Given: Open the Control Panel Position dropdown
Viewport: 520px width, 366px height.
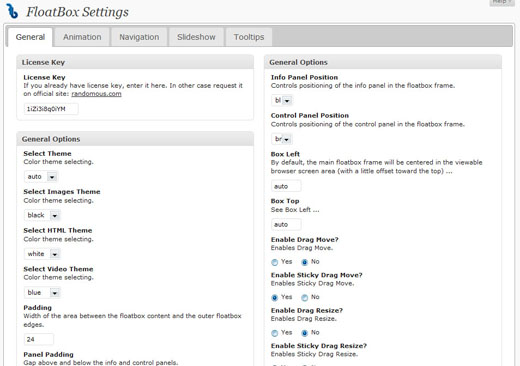Looking at the screenshot, I should [x=282, y=139].
